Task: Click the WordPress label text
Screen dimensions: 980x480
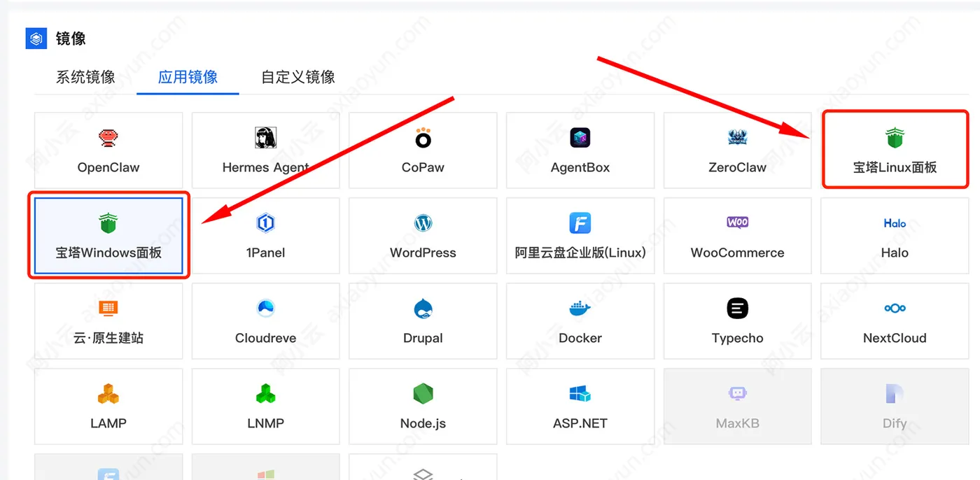Action: pos(423,253)
